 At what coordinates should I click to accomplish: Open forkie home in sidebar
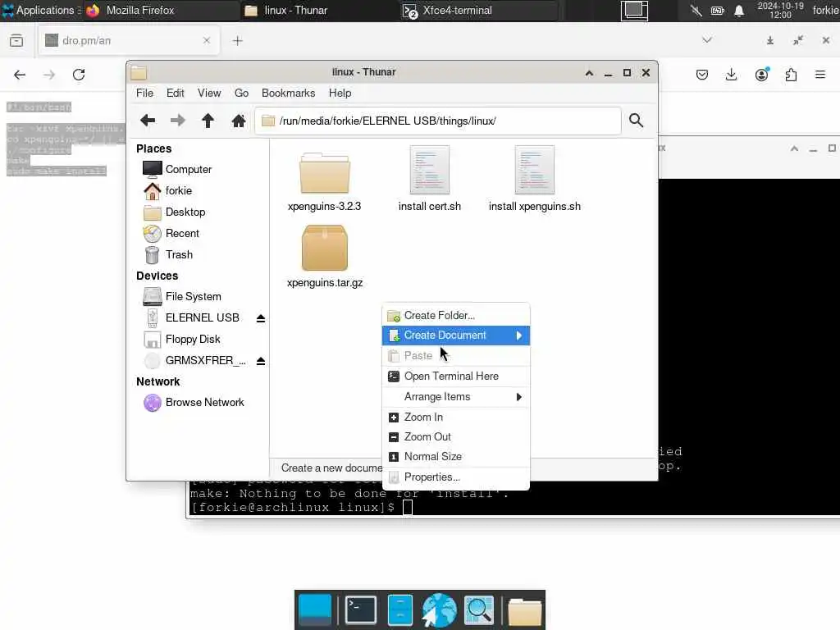[x=178, y=190]
